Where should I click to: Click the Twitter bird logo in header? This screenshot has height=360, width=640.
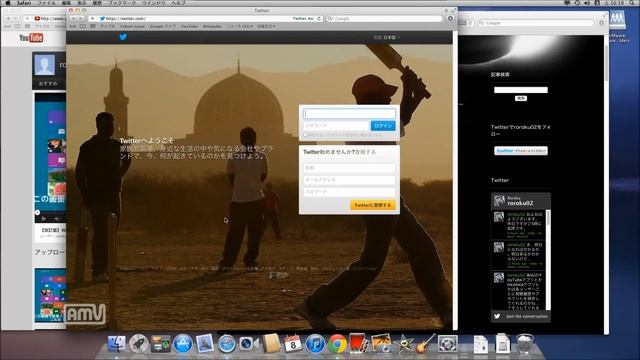(123, 37)
